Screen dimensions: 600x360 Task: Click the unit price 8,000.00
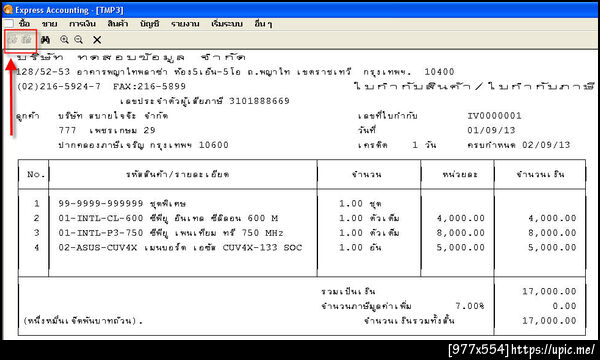click(x=461, y=233)
